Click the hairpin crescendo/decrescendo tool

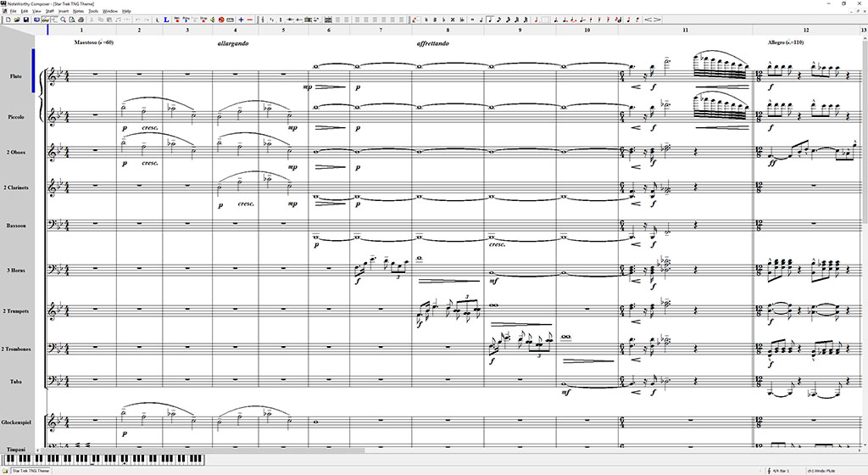653,20
